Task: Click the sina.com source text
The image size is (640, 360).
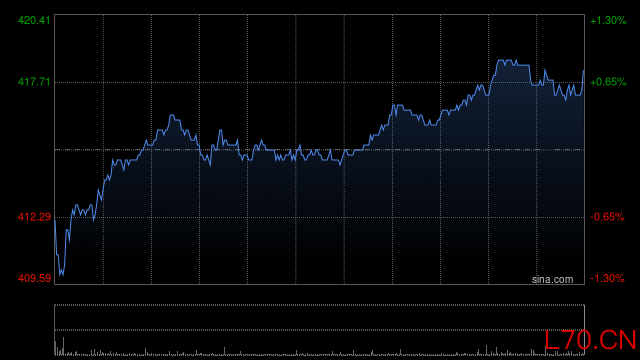Action: click(x=552, y=280)
